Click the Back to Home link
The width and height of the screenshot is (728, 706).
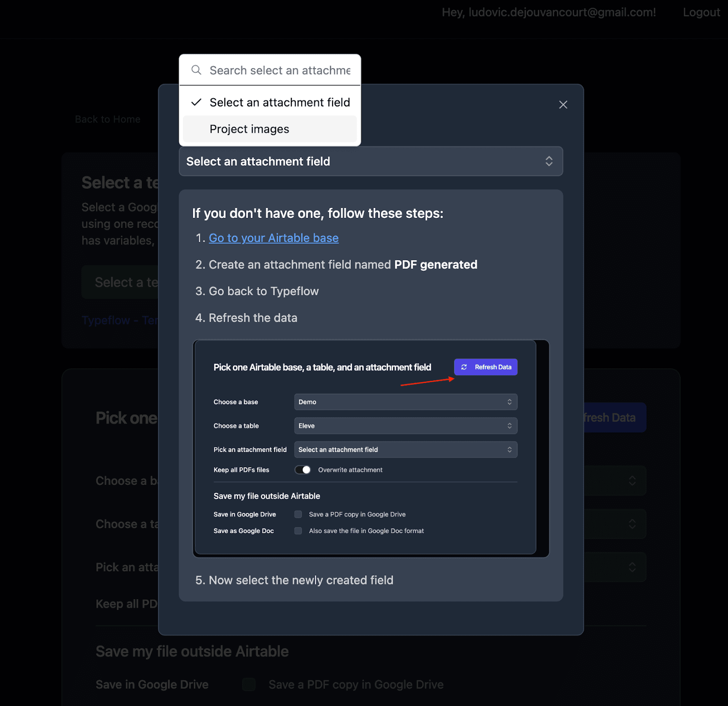point(108,119)
